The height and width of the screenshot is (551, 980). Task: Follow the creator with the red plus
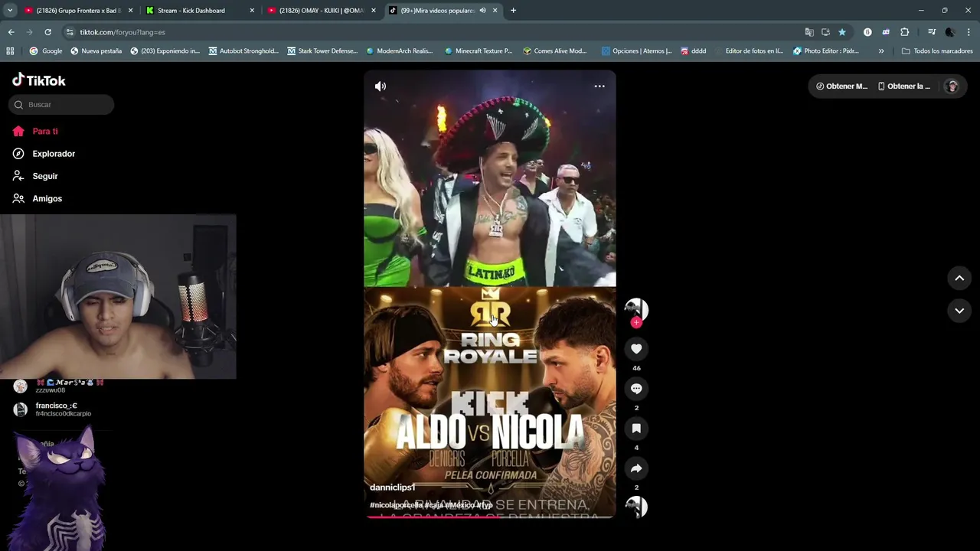636,323
